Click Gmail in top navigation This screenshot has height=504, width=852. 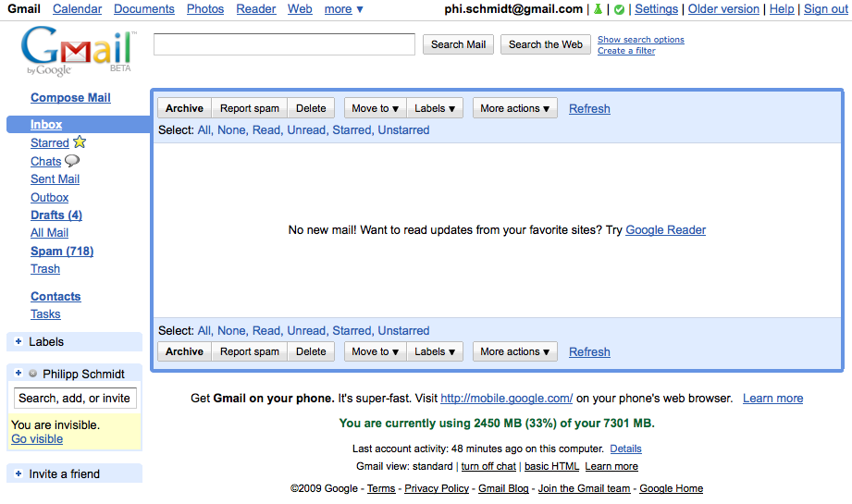(24, 9)
